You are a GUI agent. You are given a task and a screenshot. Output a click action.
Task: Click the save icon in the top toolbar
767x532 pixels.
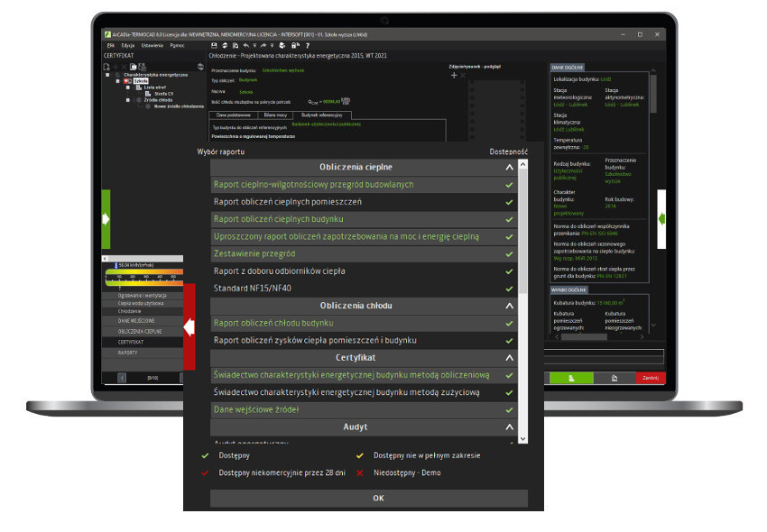tap(214, 45)
